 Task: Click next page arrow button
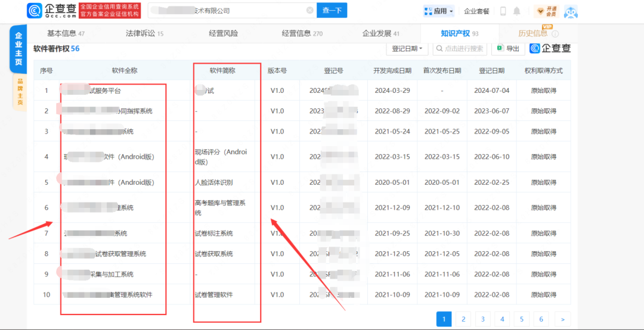tap(563, 319)
